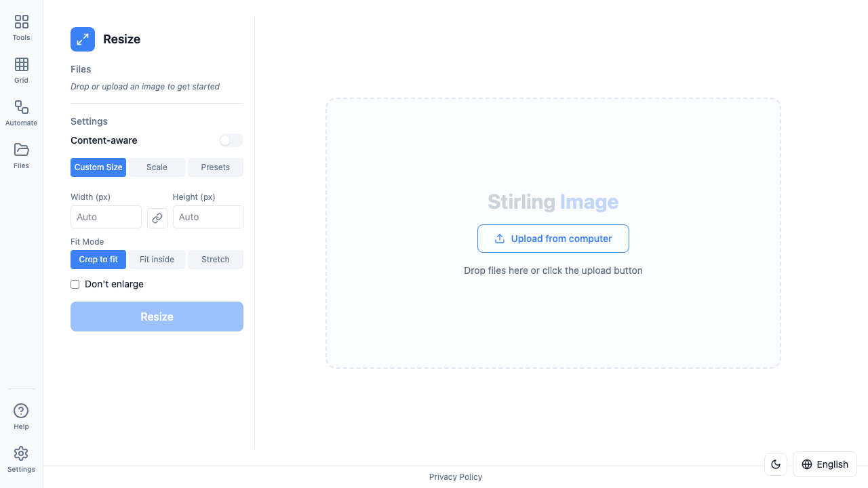Select the Custom Size tab
868x488 pixels.
pyautogui.click(x=98, y=167)
